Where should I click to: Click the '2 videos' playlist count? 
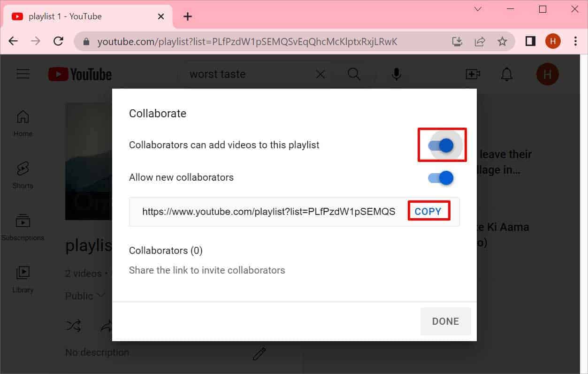[x=84, y=274]
